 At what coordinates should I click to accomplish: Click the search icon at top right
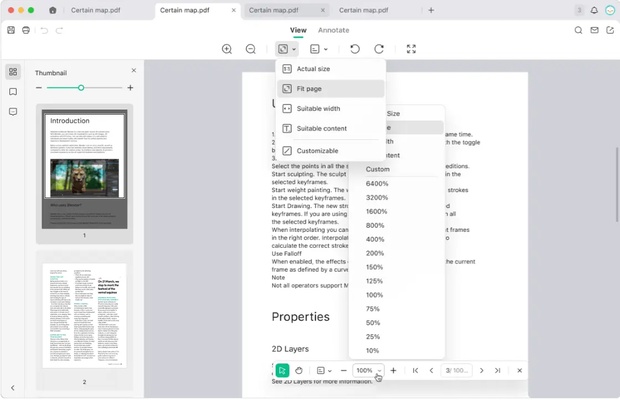point(578,30)
